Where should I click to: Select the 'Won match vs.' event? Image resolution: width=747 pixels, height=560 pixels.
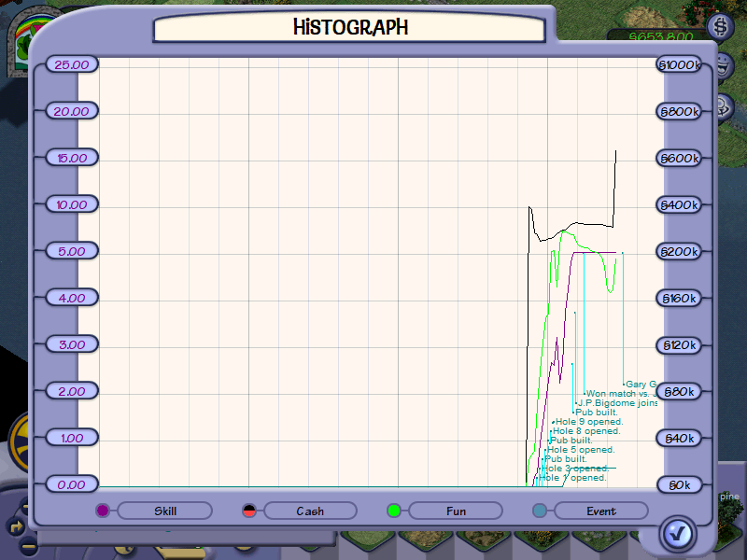click(621, 393)
